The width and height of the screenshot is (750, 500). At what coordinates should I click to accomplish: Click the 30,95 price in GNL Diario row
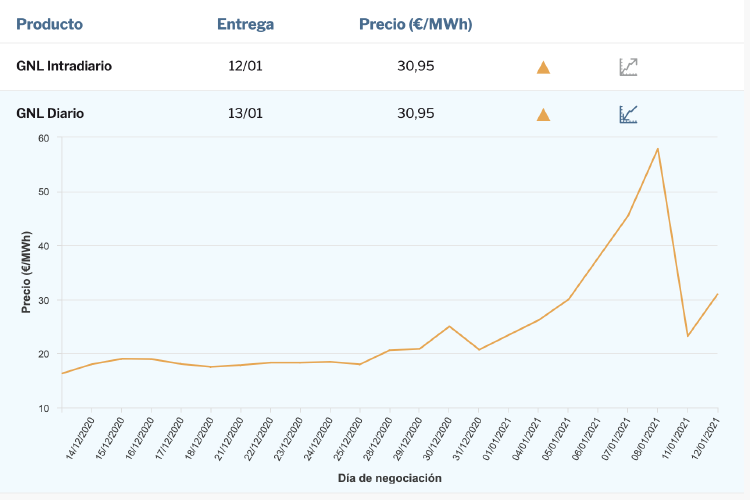coord(415,113)
